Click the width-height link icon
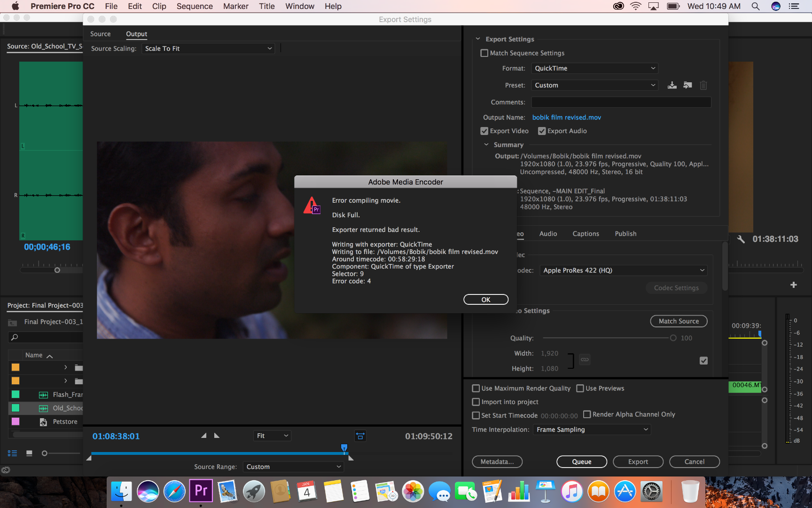812x508 pixels. pyautogui.click(x=585, y=360)
